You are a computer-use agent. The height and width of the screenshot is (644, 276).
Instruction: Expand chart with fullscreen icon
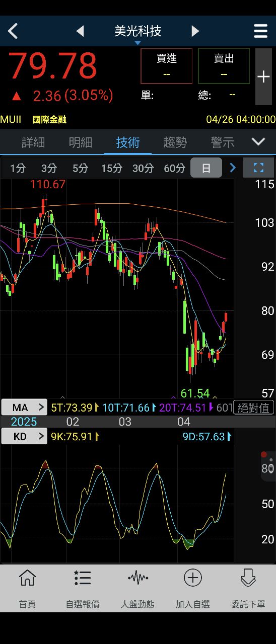[258, 168]
